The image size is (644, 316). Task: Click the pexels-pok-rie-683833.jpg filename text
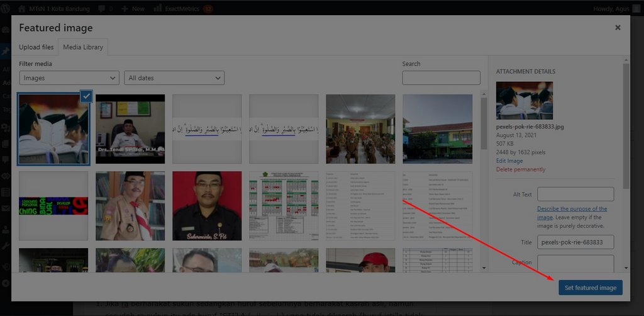[x=530, y=127]
